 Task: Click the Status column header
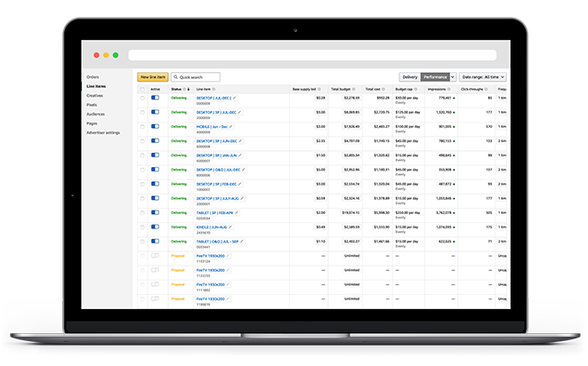pos(176,89)
